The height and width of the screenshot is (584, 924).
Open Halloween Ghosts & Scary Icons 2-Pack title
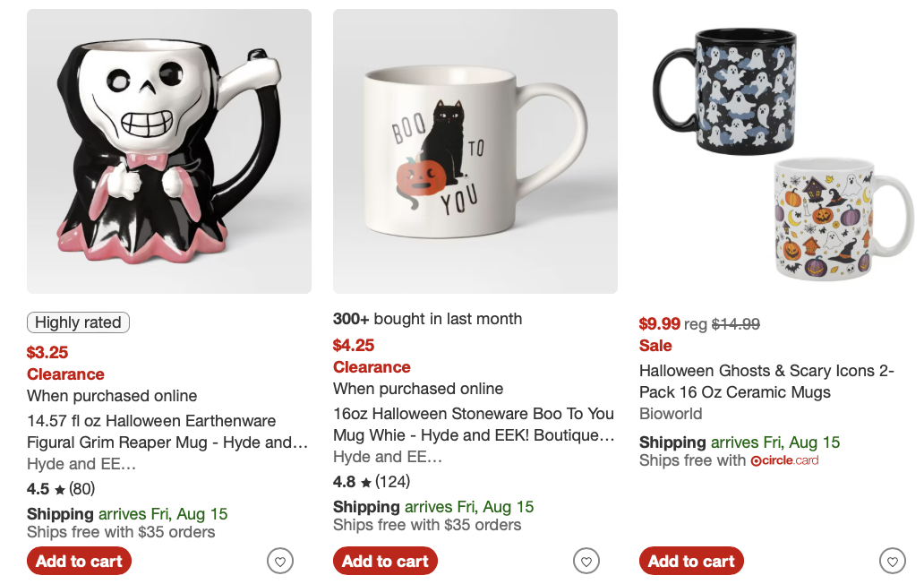766,382
